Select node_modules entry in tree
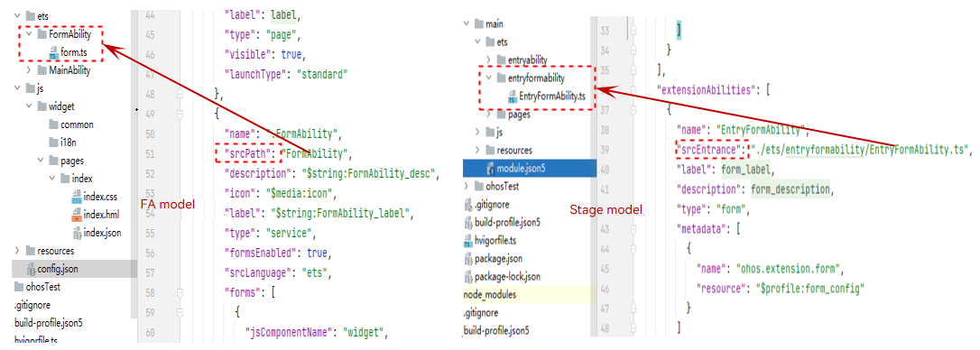The height and width of the screenshot is (350, 980). point(490,294)
